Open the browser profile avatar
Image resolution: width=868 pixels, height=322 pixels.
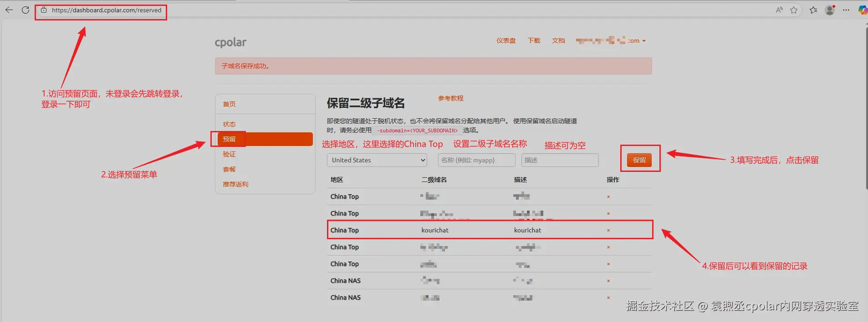coord(830,10)
